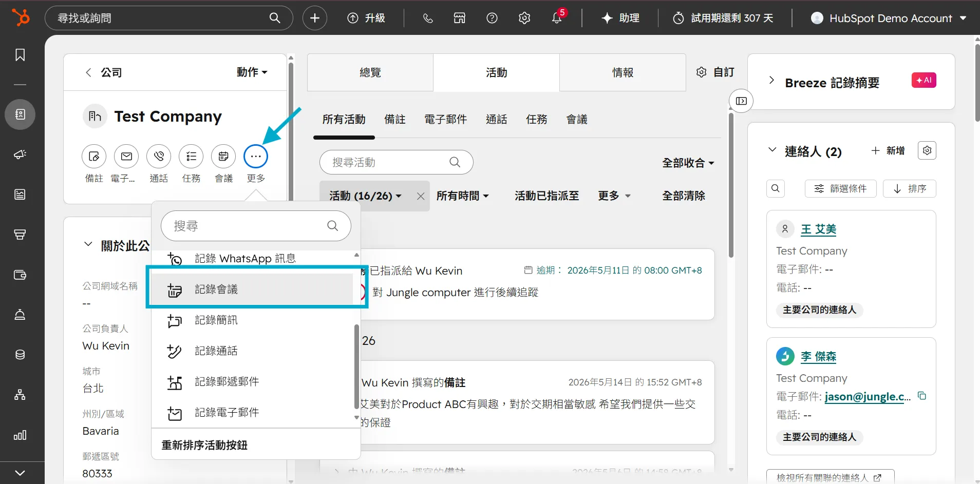Image resolution: width=980 pixels, height=484 pixels.
Task: Start a call with 通話 icon
Action: [159, 156]
